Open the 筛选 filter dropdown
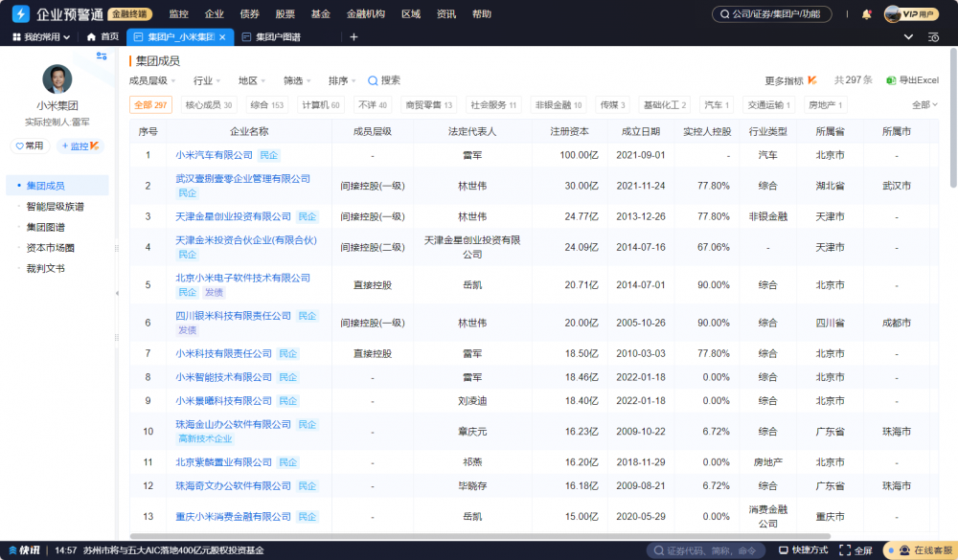 point(297,80)
